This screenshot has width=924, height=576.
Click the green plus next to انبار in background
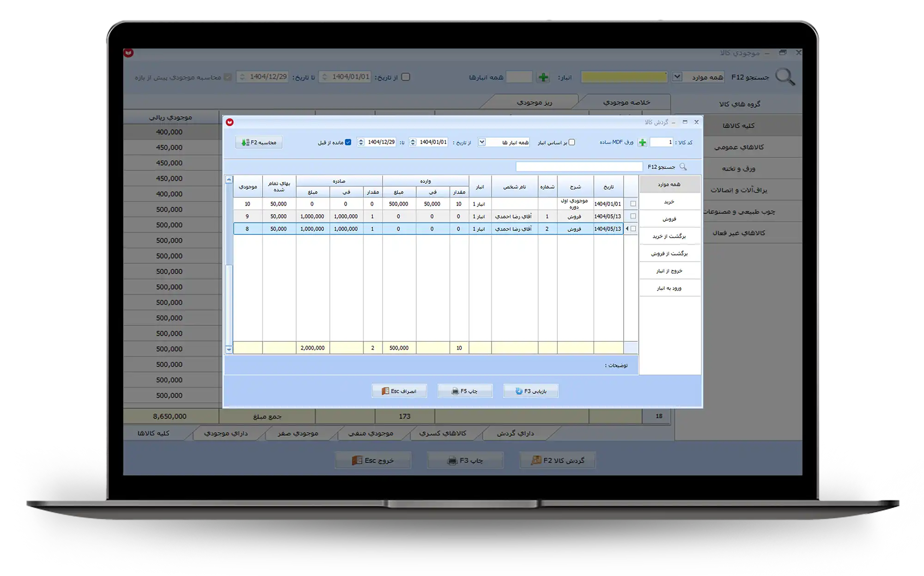coord(543,77)
